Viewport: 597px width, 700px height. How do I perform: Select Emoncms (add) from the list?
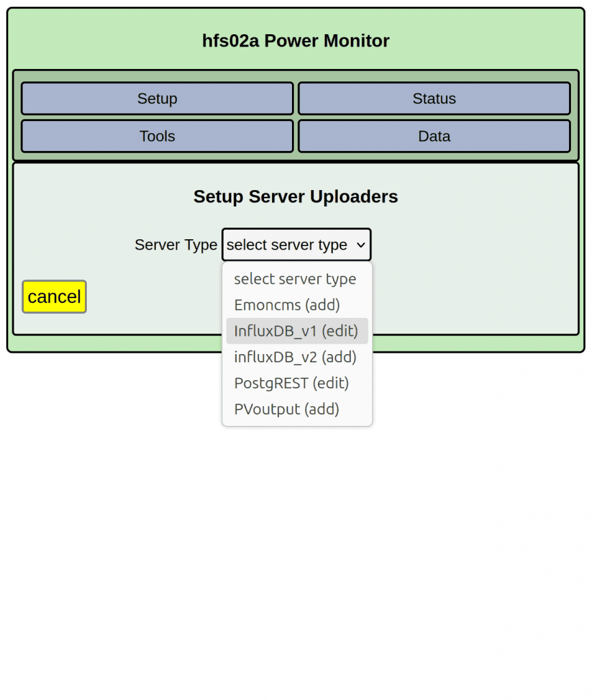[x=287, y=305]
